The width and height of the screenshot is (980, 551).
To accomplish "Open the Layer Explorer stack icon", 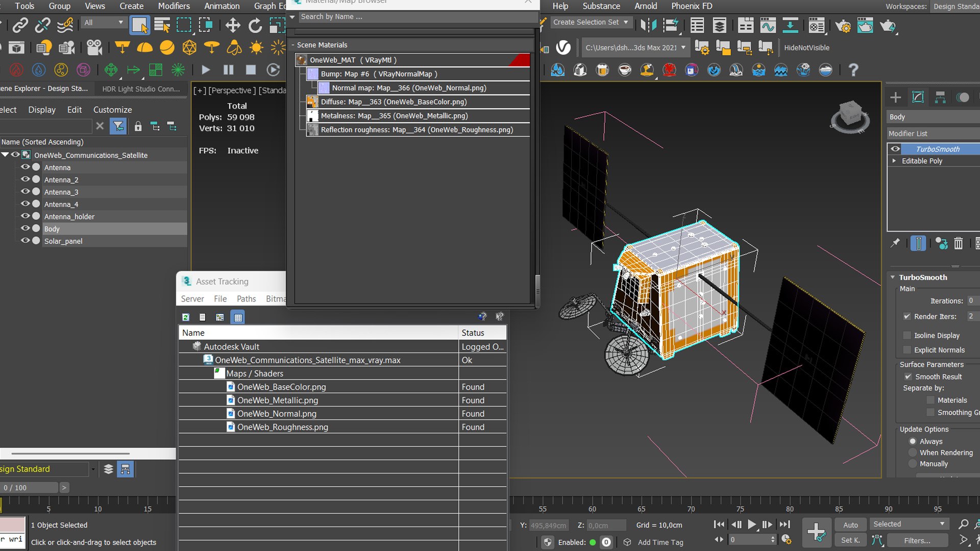I will pyautogui.click(x=719, y=25).
